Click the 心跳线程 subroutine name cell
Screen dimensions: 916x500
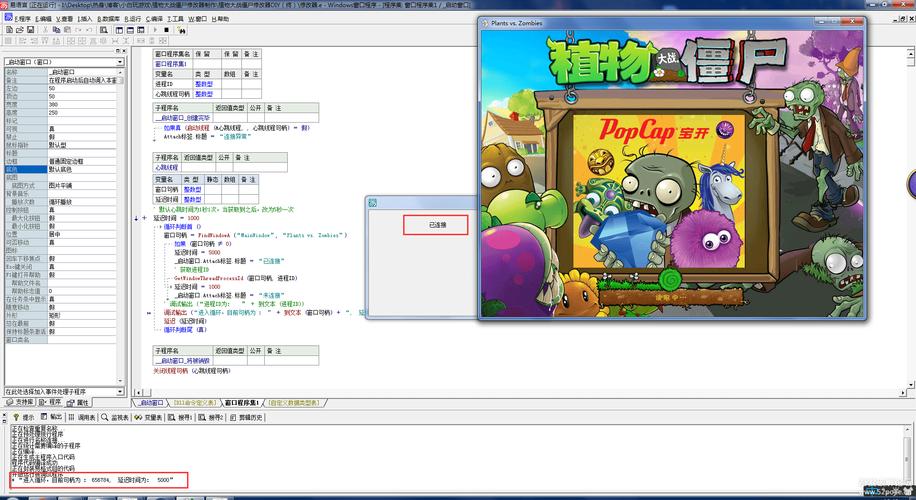[x=167, y=168]
